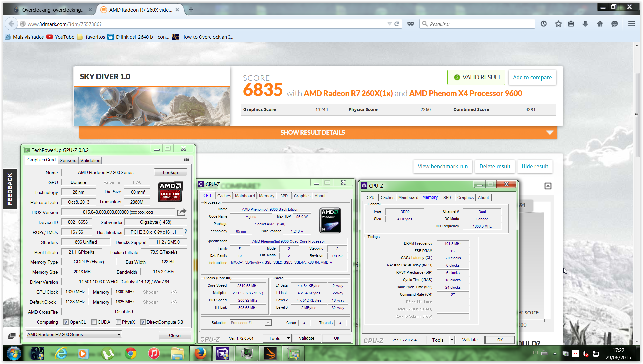The height and width of the screenshot is (364, 643).
Task: Click the mask icon beside the address bar
Action: [411, 24]
